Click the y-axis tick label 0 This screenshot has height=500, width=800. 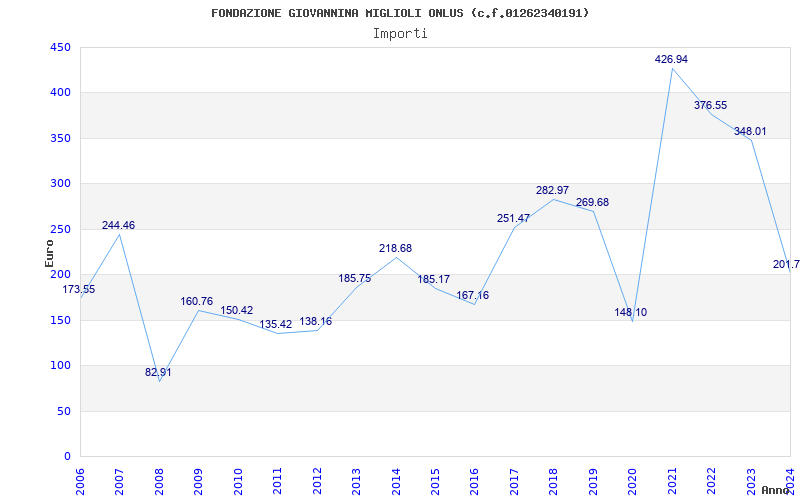click(67, 456)
